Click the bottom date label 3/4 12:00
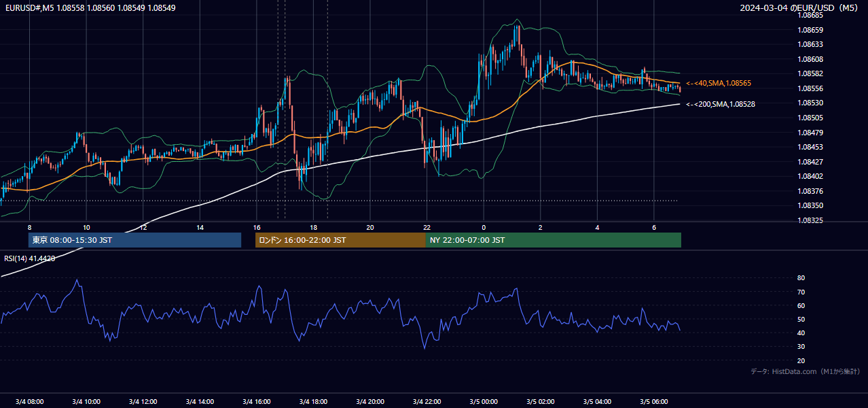 point(143,401)
